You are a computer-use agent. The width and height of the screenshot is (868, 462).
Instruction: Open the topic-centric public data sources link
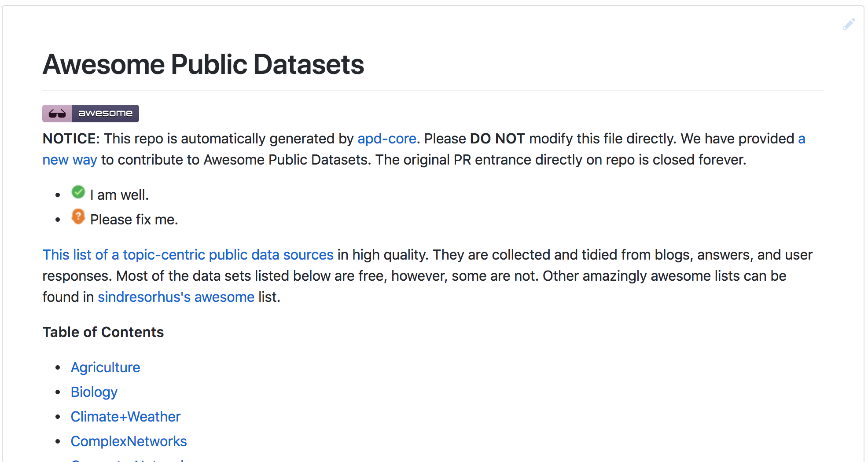pyautogui.click(x=188, y=255)
